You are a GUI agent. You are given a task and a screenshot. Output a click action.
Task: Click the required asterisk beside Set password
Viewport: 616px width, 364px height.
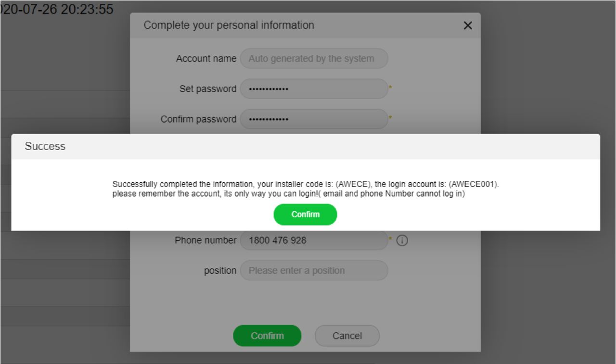point(391,87)
